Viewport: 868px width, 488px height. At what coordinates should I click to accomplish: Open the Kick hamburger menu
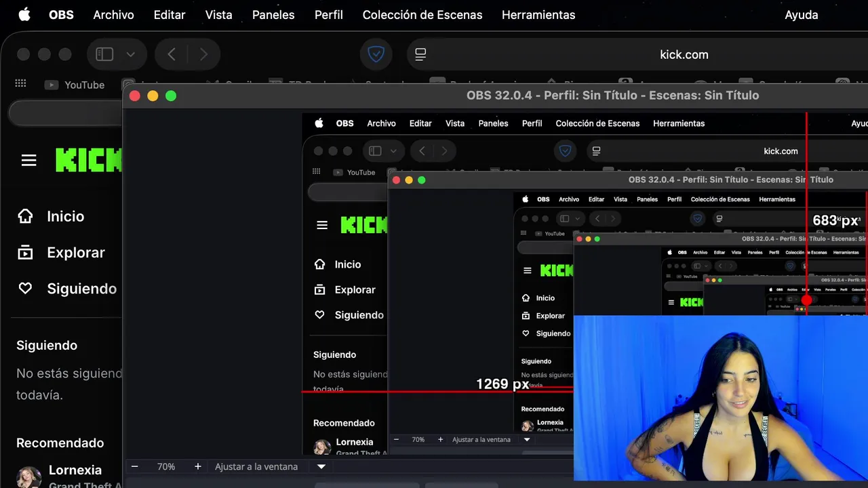[x=28, y=160]
